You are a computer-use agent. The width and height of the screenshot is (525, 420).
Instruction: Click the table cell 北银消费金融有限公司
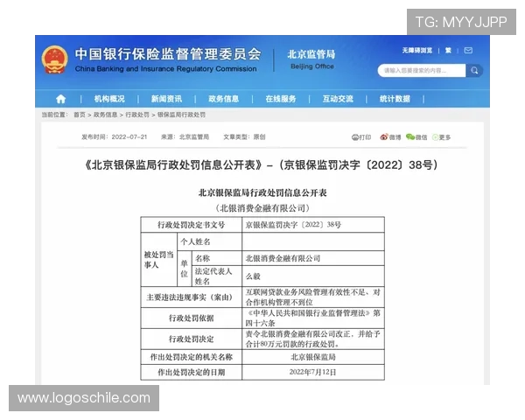(x=313, y=259)
